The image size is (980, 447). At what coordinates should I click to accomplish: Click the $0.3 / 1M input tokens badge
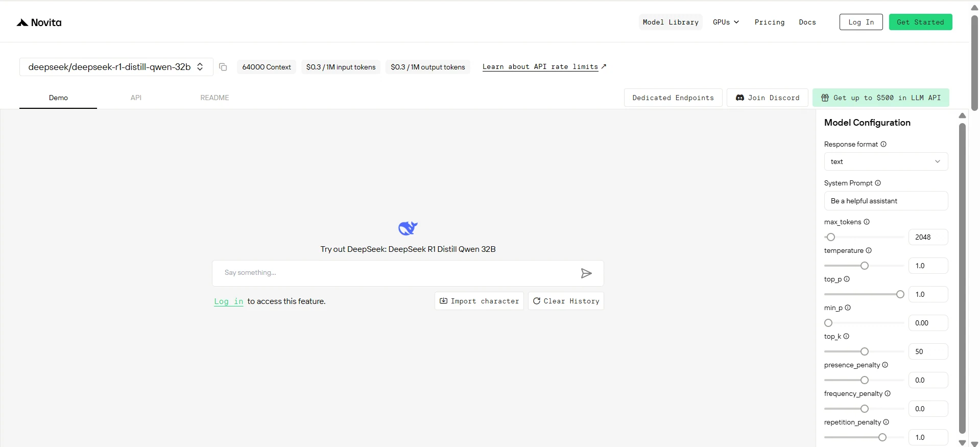pyautogui.click(x=341, y=67)
